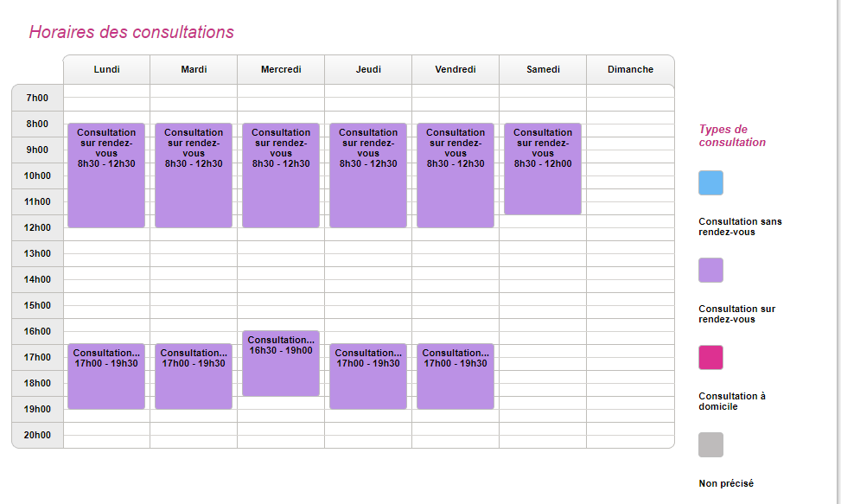Open Lundi evening 17h00 - 19h30 consultation
The image size is (841, 504).
(x=106, y=377)
